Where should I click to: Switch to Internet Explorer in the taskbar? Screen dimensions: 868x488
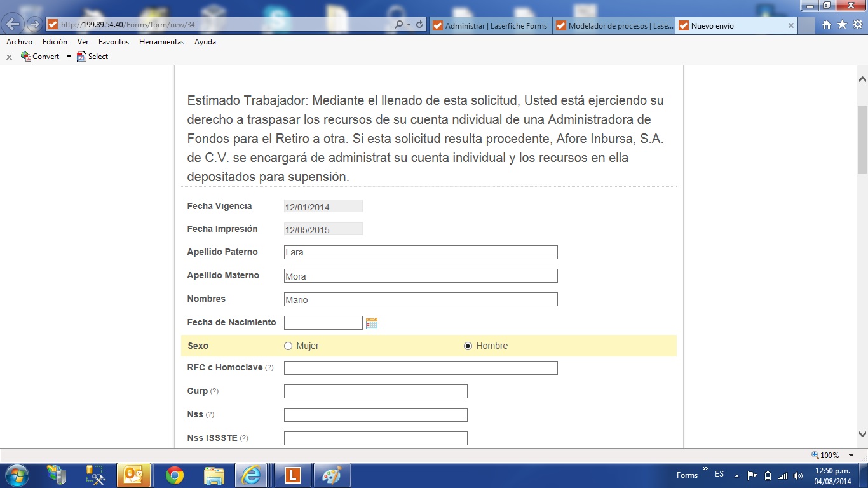click(x=252, y=475)
